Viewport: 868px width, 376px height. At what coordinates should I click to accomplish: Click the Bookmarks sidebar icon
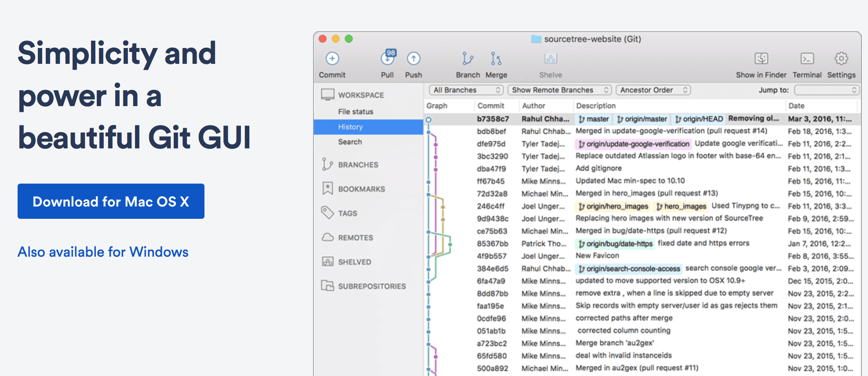(x=327, y=188)
